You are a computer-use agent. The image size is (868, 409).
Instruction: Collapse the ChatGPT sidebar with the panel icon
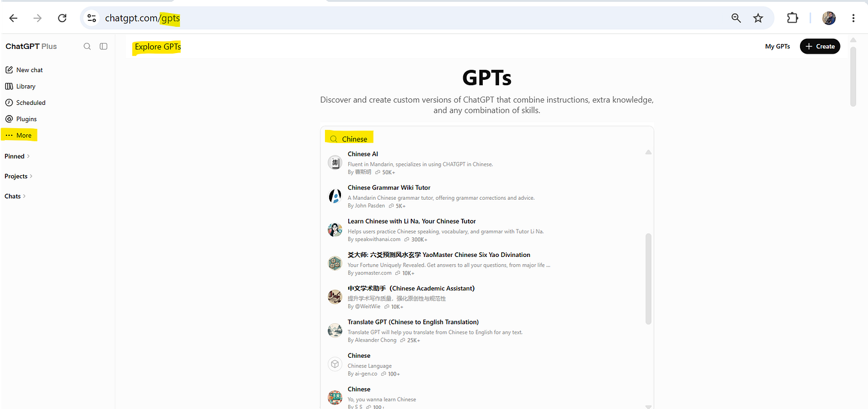(104, 47)
